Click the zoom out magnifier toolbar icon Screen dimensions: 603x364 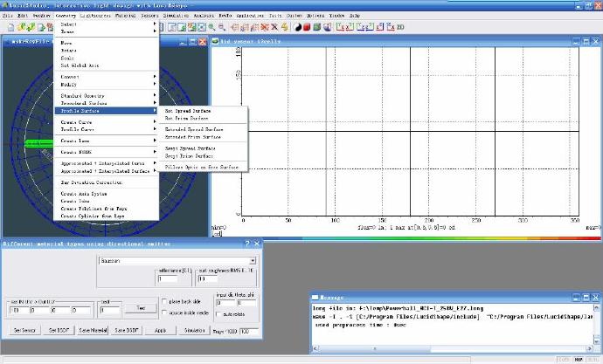[x=222, y=27]
